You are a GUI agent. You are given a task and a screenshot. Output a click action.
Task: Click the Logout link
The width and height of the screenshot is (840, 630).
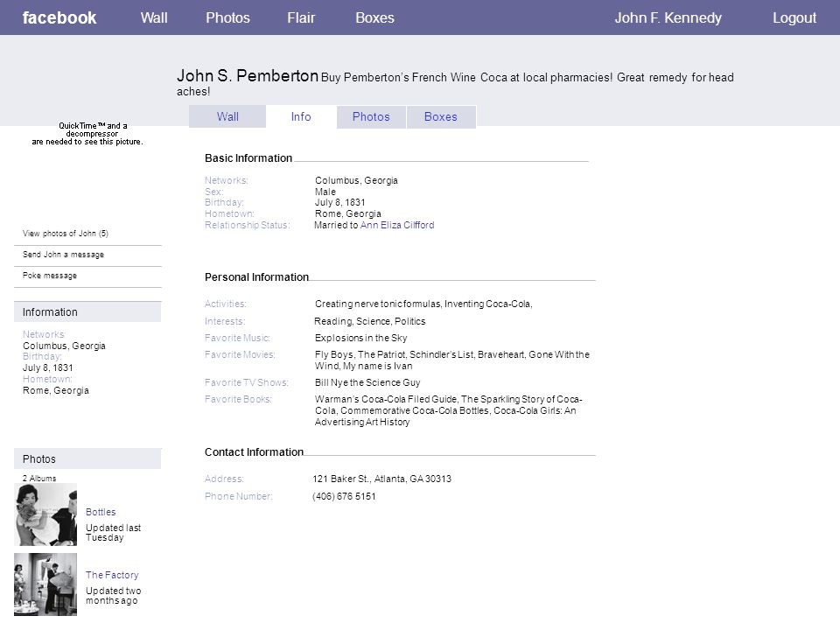pos(794,17)
